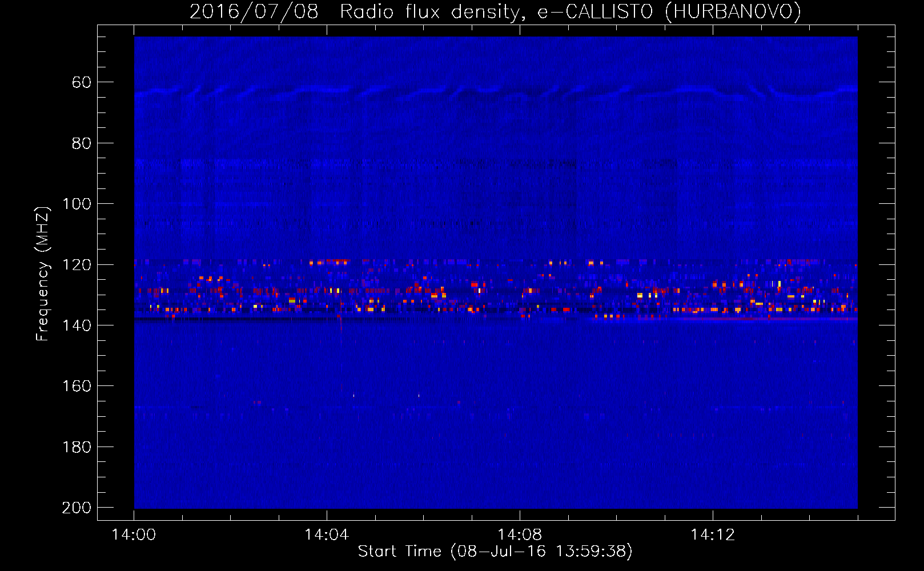Select the 80 frequency tick label
Image resolution: width=924 pixels, height=571 pixels.
tap(82, 143)
